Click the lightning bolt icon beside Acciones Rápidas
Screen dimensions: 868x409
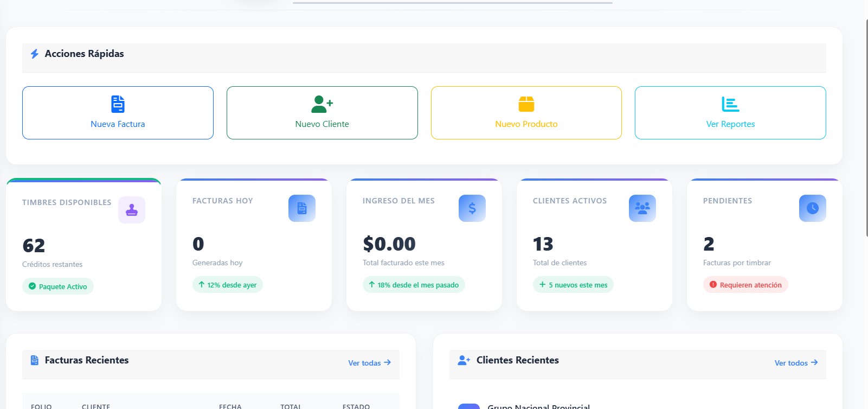tap(35, 54)
